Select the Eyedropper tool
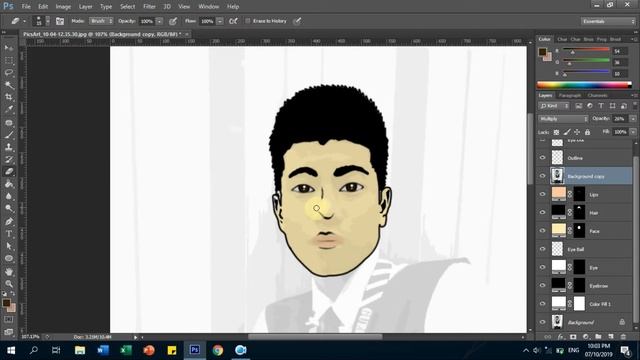Screen dimensions: 640x360 [9, 109]
